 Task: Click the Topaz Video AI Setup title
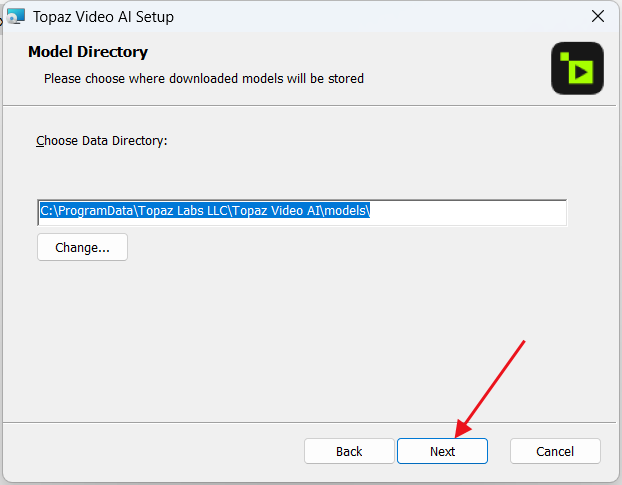tap(103, 17)
